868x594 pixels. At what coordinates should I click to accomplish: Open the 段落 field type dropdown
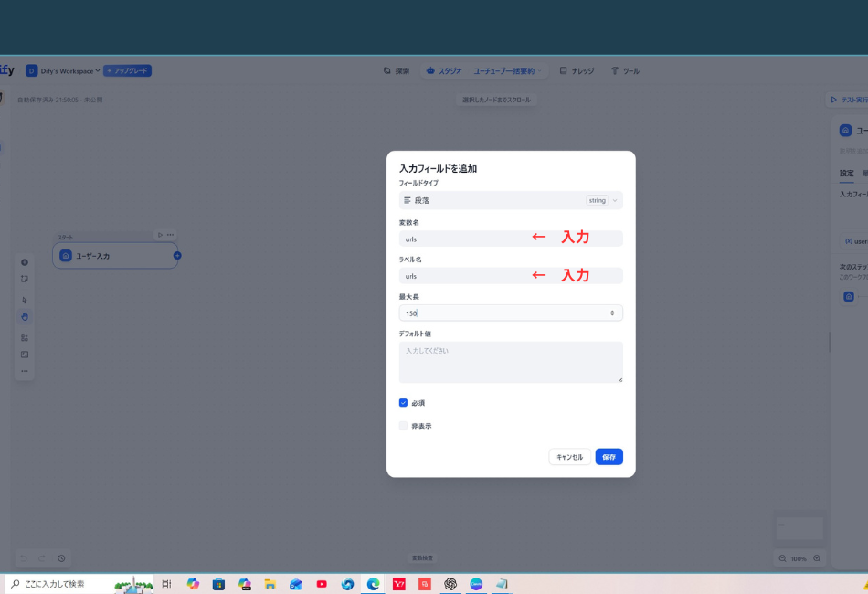click(x=511, y=200)
